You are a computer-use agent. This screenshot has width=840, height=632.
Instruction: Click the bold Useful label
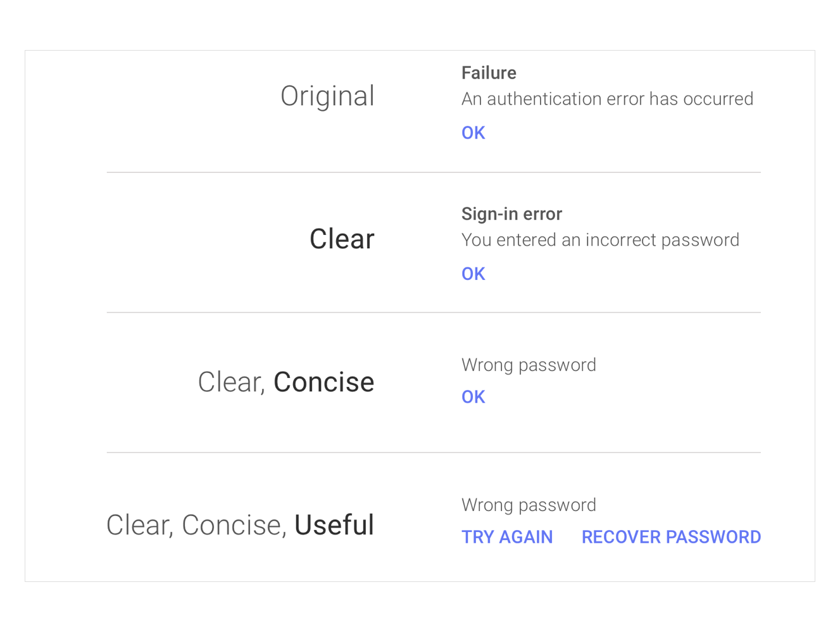pyautogui.click(x=334, y=526)
